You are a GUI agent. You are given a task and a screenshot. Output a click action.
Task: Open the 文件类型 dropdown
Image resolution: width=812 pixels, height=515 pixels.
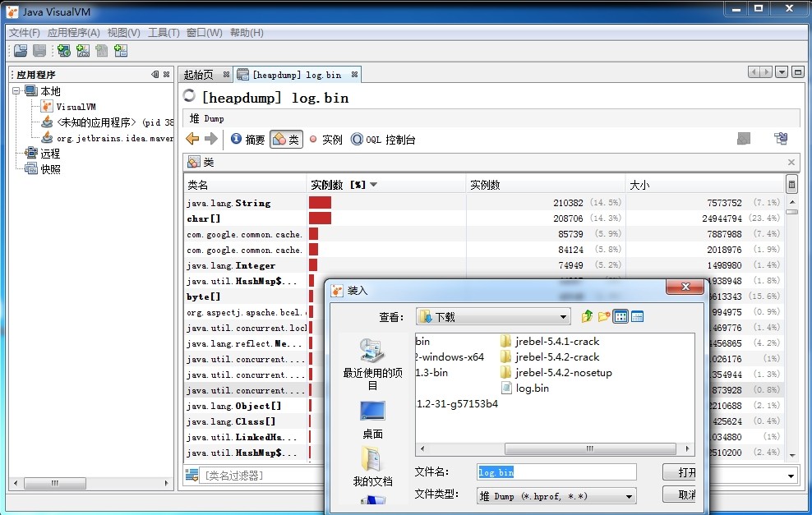pos(556,496)
